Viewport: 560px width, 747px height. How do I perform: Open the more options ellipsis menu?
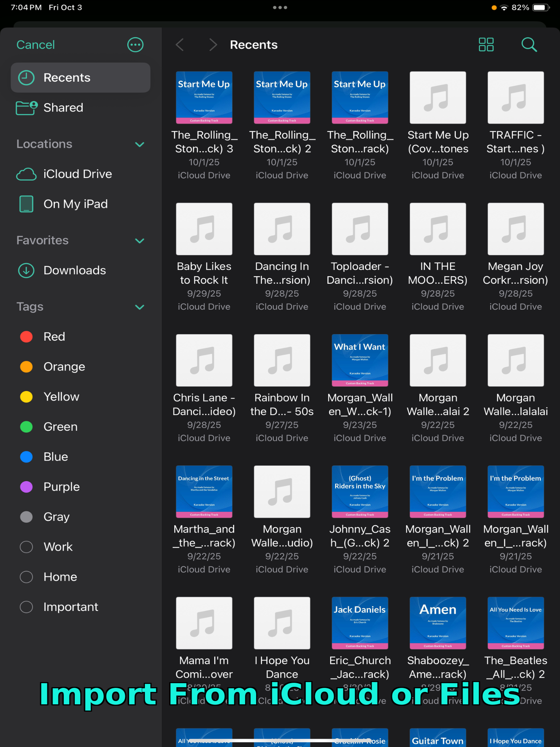click(135, 45)
